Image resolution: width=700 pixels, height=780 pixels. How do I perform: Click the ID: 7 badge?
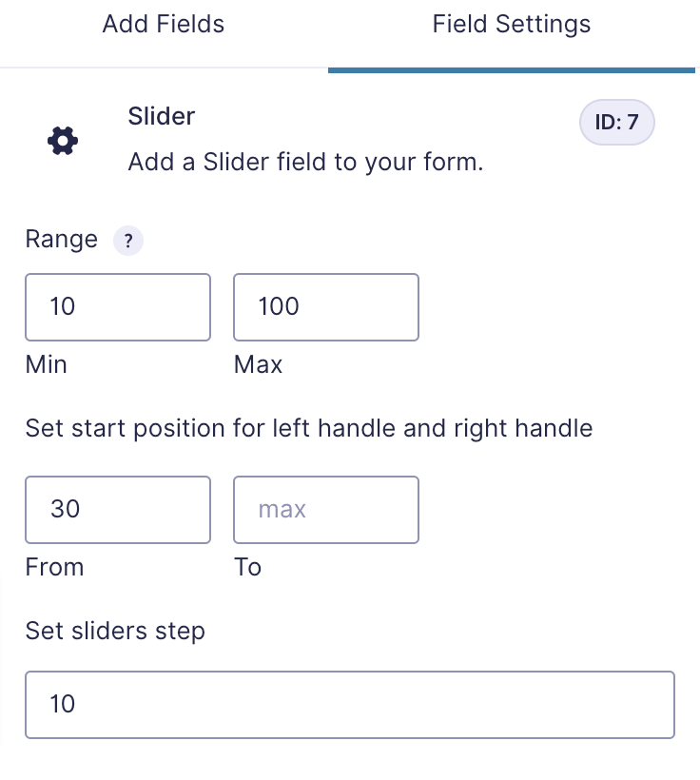click(x=617, y=123)
